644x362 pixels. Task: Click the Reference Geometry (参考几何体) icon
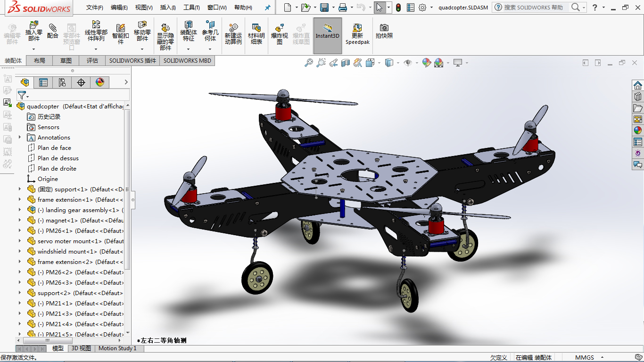[210, 32]
